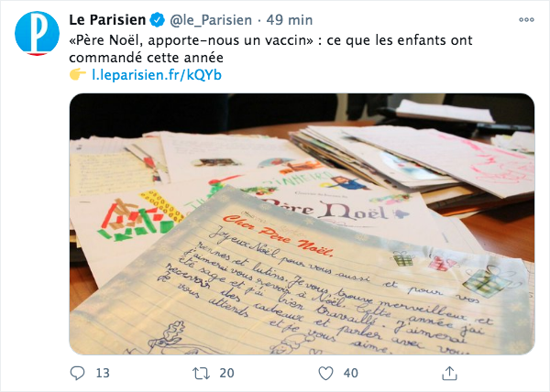Viewport: 550px width, 392px height.
Task: Click the like count 40
Action: [351, 374]
